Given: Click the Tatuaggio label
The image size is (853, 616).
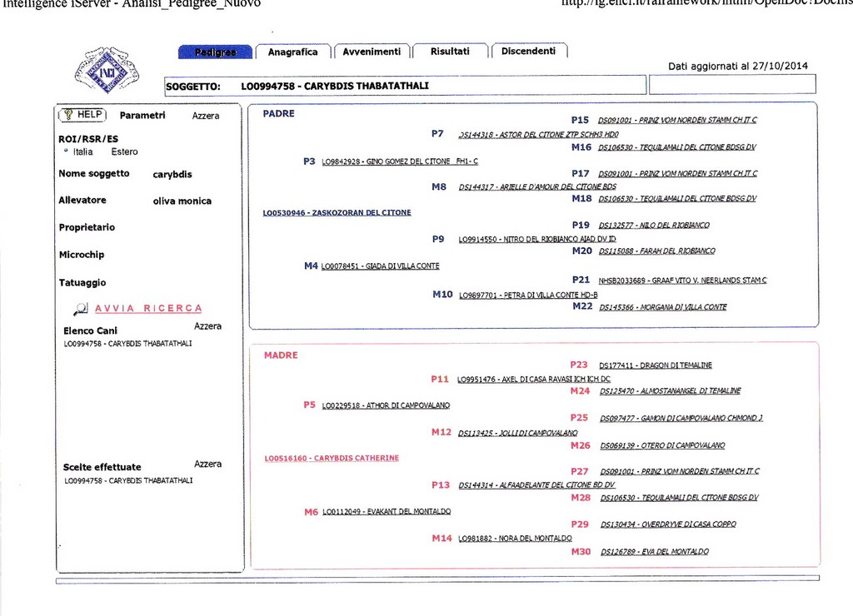Looking at the screenshot, I should coord(82,283).
